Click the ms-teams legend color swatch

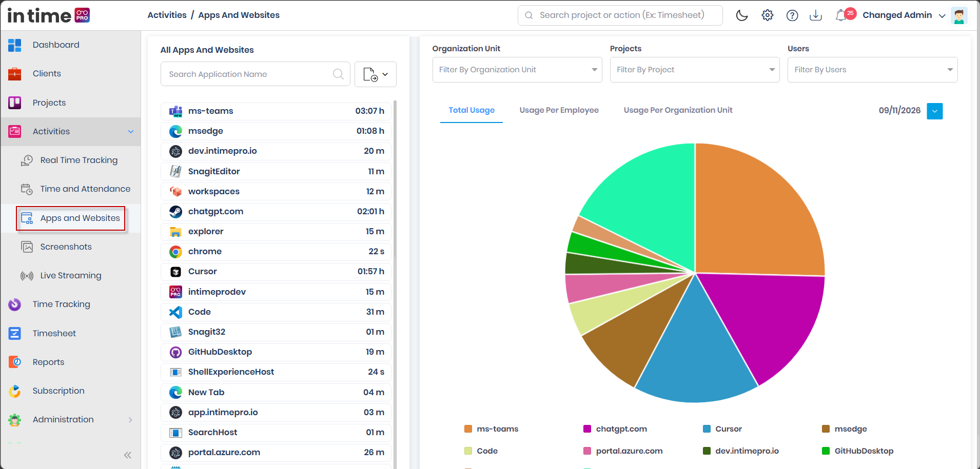pyautogui.click(x=468, y=429)
